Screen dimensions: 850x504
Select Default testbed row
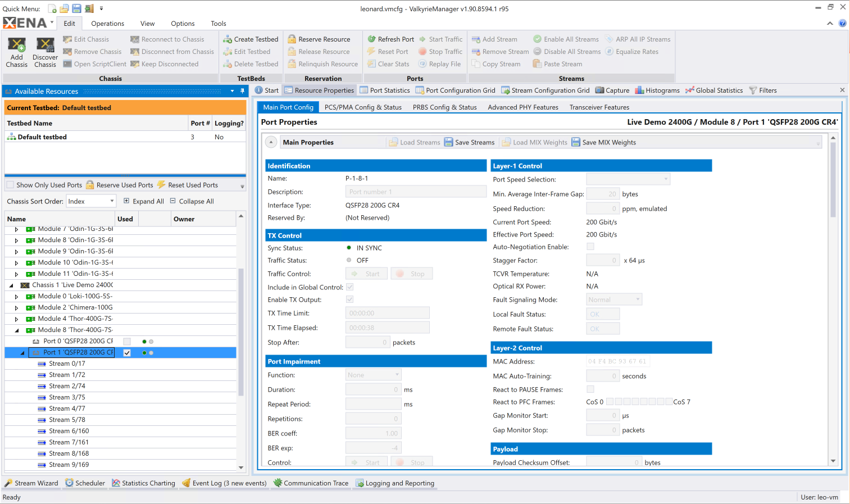coord(125,137)
